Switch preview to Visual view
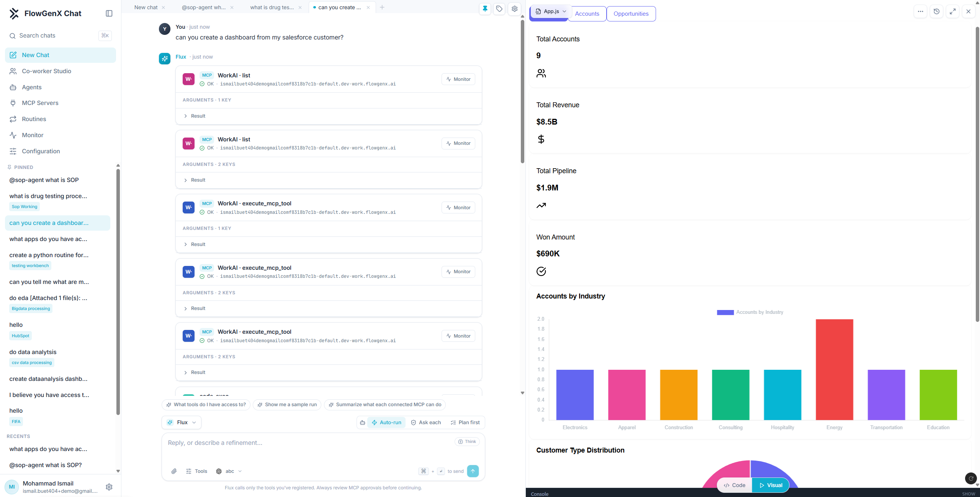980x497 pixels. pos(771,486)
